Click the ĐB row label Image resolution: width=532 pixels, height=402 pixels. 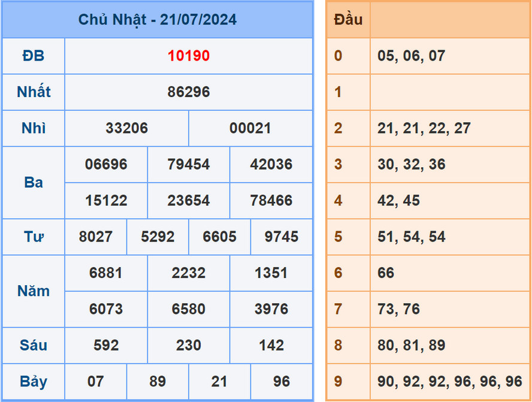point(33,56)
